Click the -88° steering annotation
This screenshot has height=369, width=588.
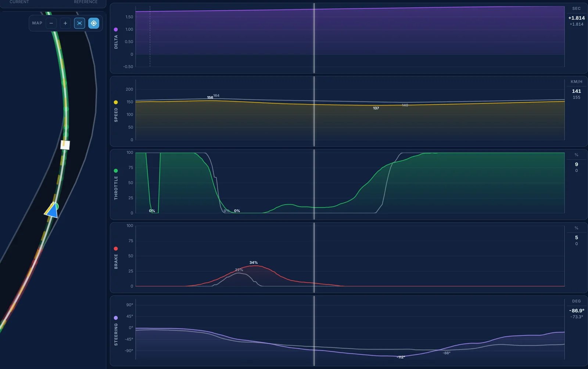447,353
